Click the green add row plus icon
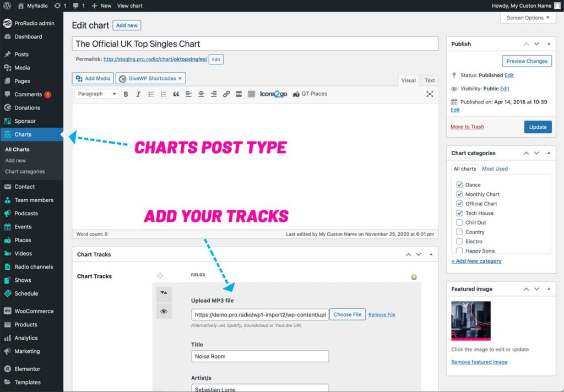This screenshot has height=392, width=564. [414, 277]
